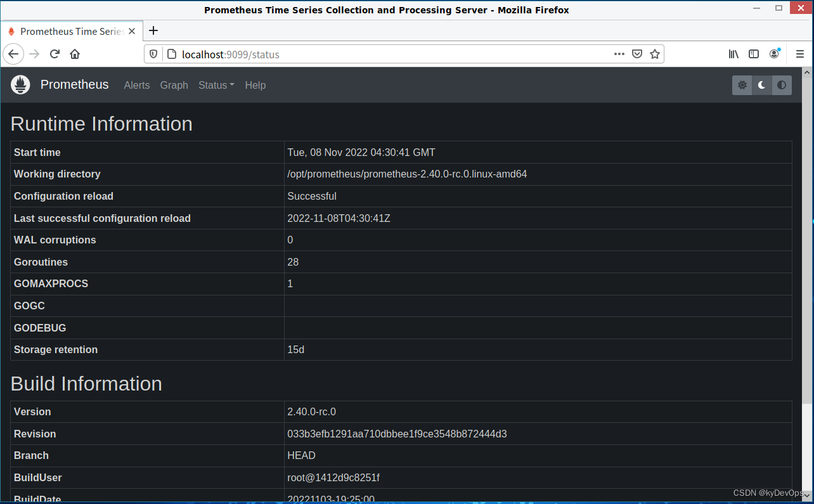Click the timestamp 2022-11-08T04:30:41Z

point(339,218)
